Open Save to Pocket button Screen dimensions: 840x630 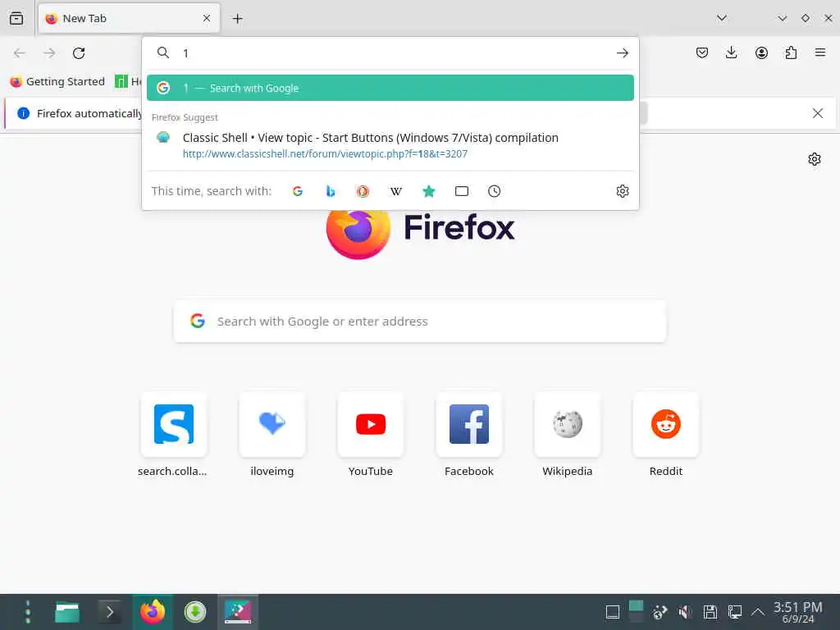(702, 52)
